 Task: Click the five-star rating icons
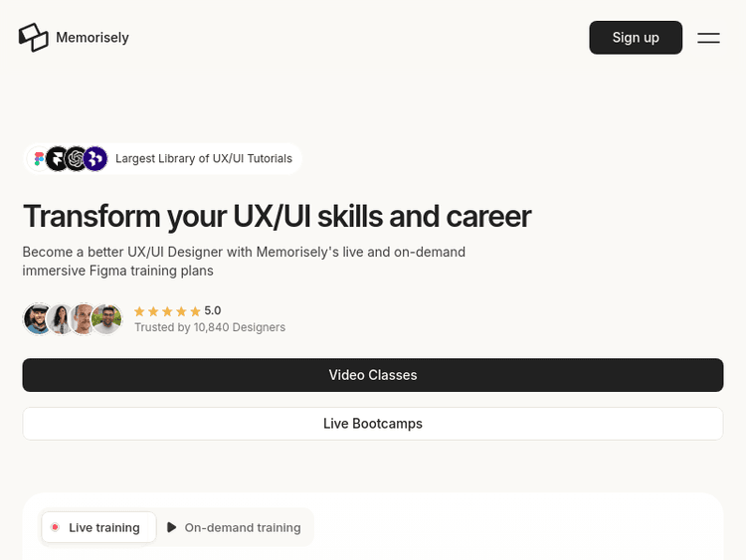coord(167,311)
